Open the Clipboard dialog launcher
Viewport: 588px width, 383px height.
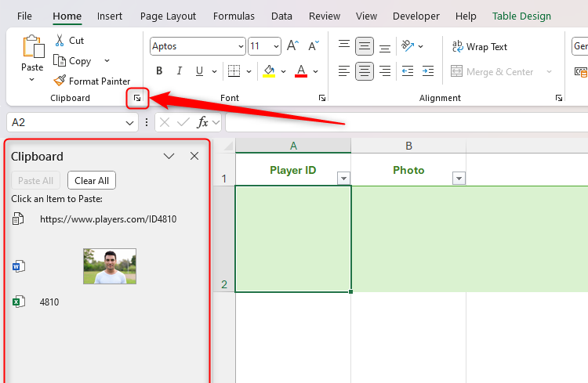tap(137, 98)
